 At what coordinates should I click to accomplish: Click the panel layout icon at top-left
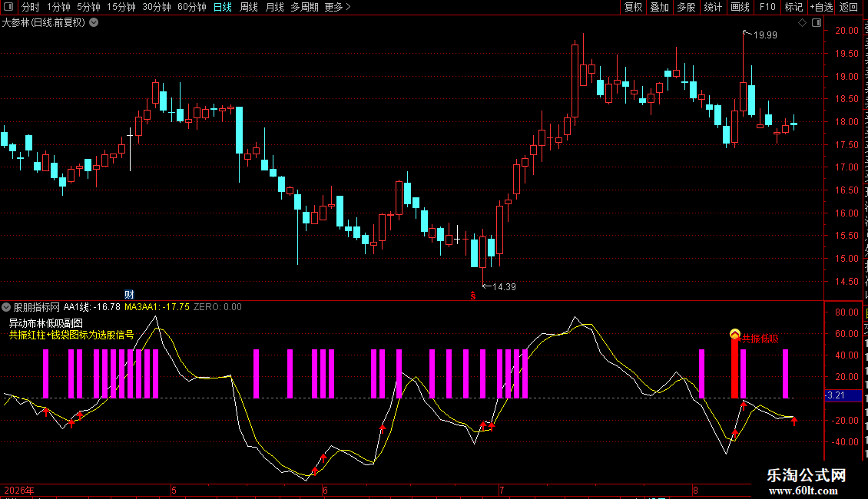[x=8, y=7]
